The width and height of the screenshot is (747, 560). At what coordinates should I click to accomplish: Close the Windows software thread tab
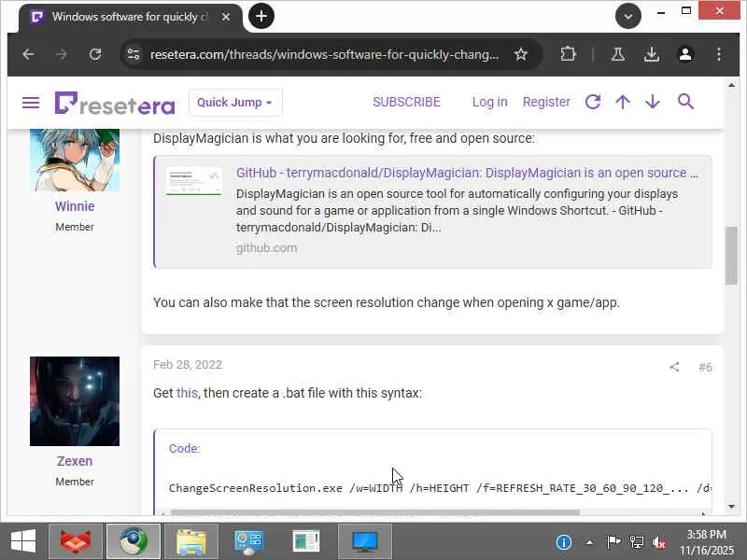(226, 17)
